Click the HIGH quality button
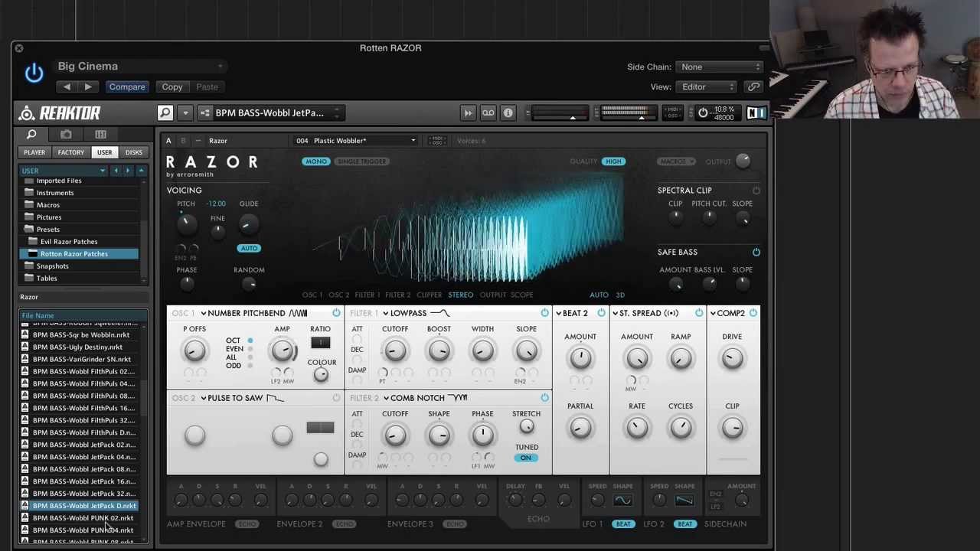 (x=613, y=161)
